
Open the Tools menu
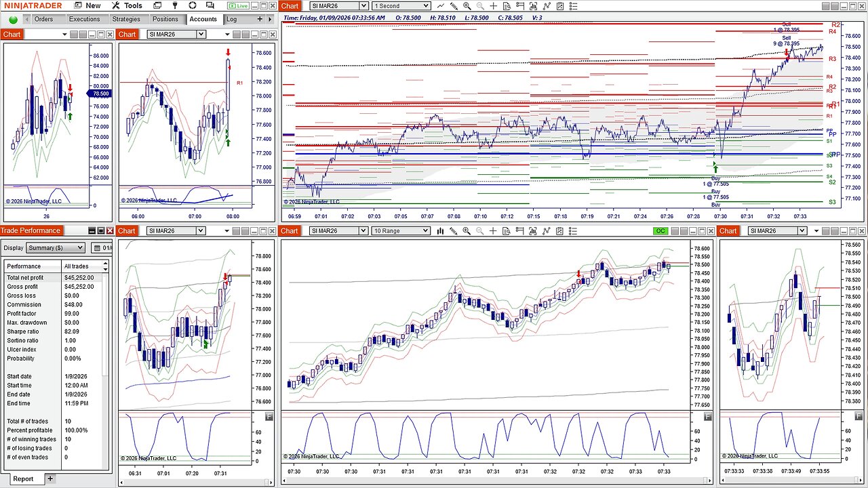click(x=127, y=5)
